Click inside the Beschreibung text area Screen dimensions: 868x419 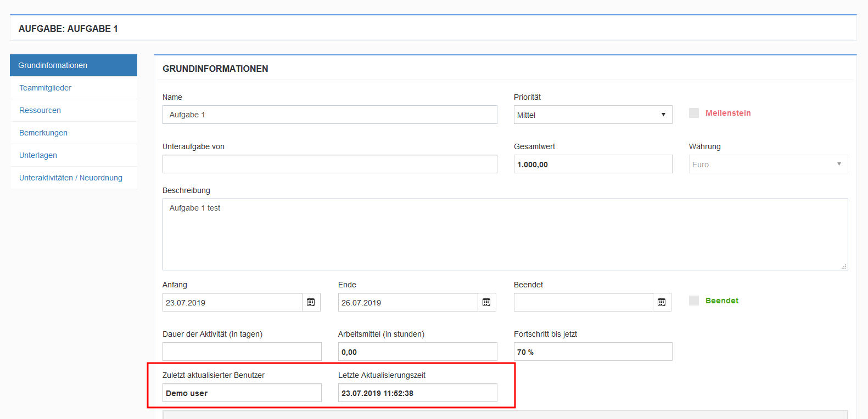[x=505, y=234]
